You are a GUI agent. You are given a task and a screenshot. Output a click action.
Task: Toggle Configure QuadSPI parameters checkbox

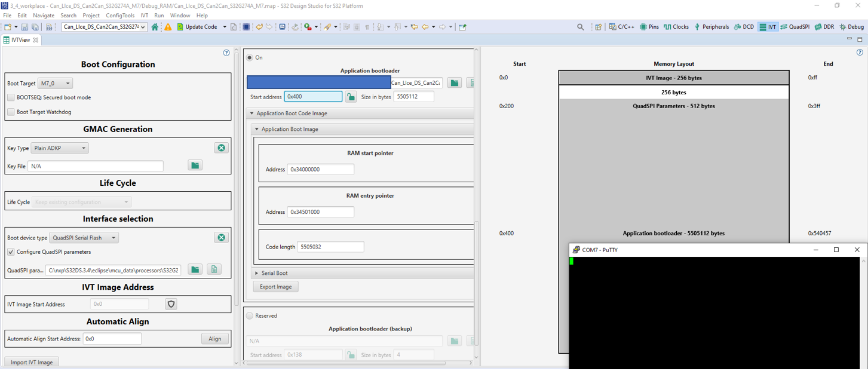(x=11, y=252)
